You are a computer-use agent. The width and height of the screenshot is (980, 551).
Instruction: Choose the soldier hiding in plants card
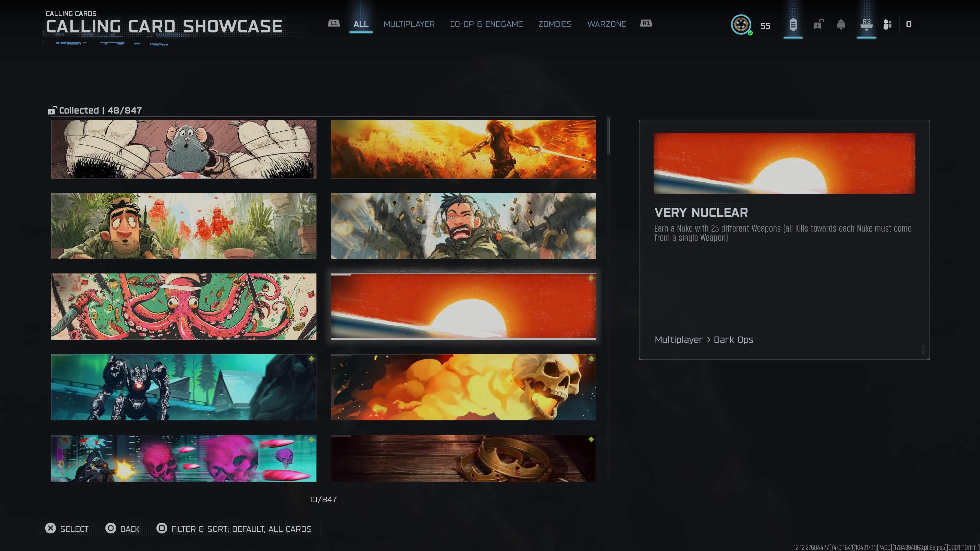[x=184, y=226]
